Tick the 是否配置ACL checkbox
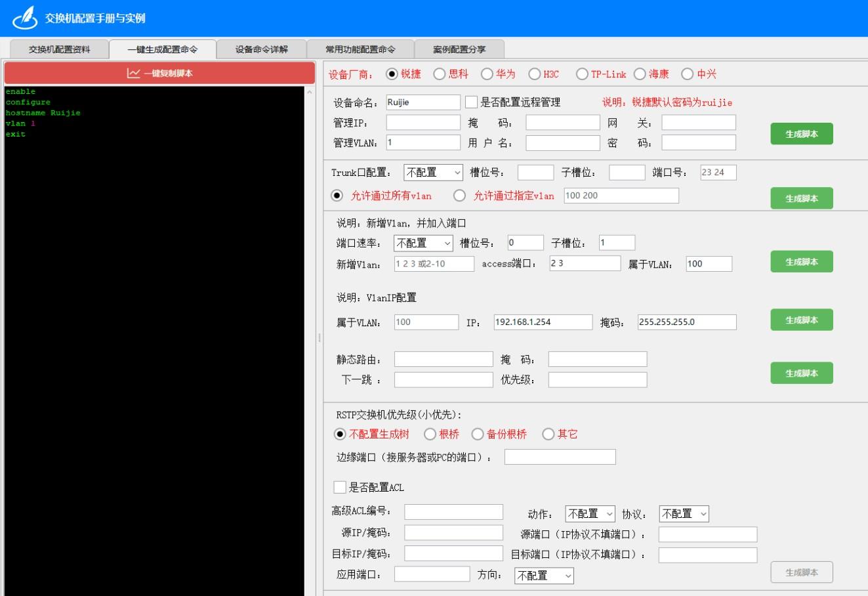The image size is (868, 596). (340, 487)
